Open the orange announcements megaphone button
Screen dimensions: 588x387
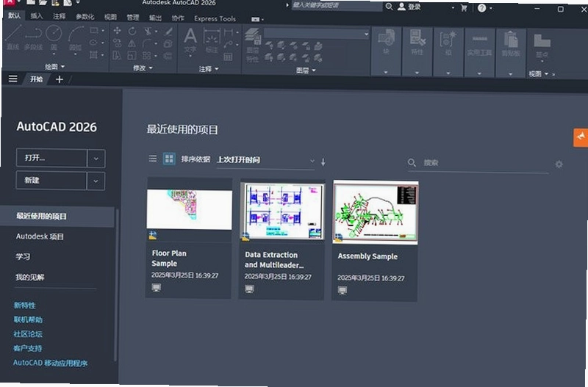click(x=581, y=137)
